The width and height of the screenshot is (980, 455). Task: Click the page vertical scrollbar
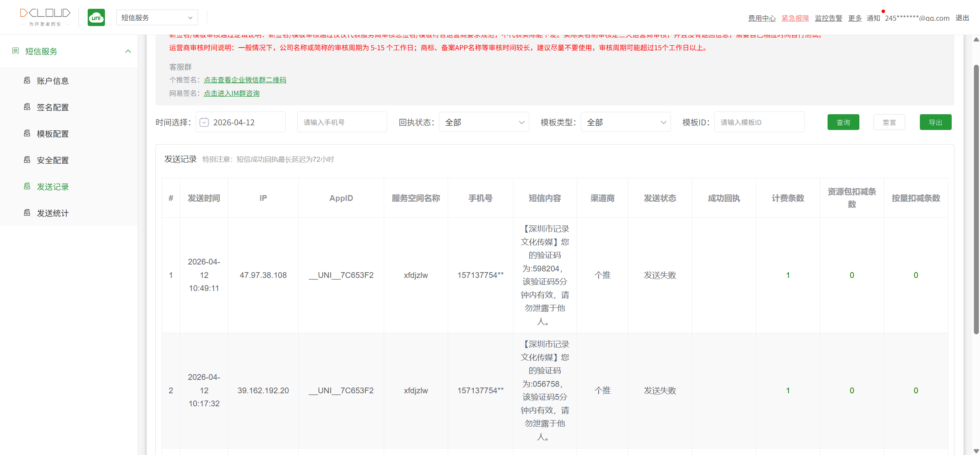[x=976, y=199]
